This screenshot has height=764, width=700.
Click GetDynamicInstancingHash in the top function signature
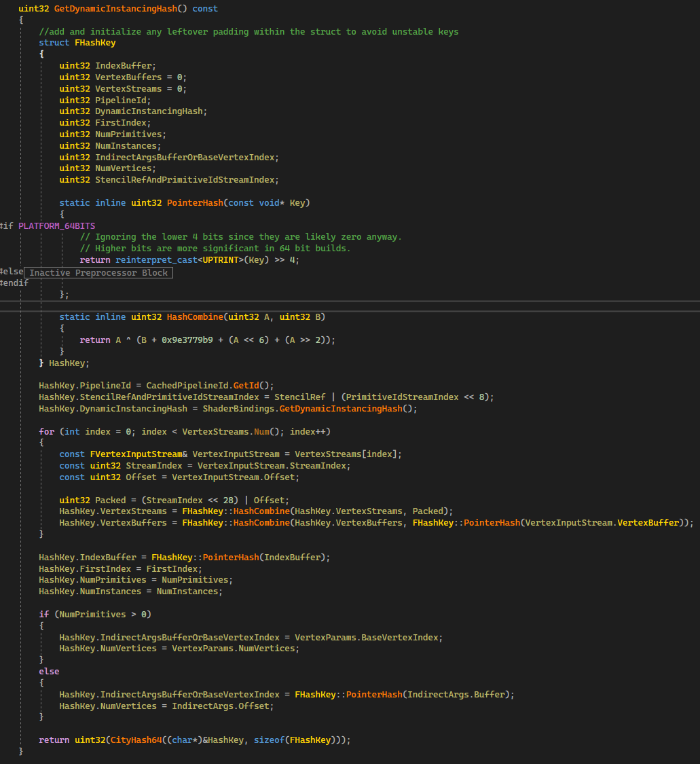point(115,9)
